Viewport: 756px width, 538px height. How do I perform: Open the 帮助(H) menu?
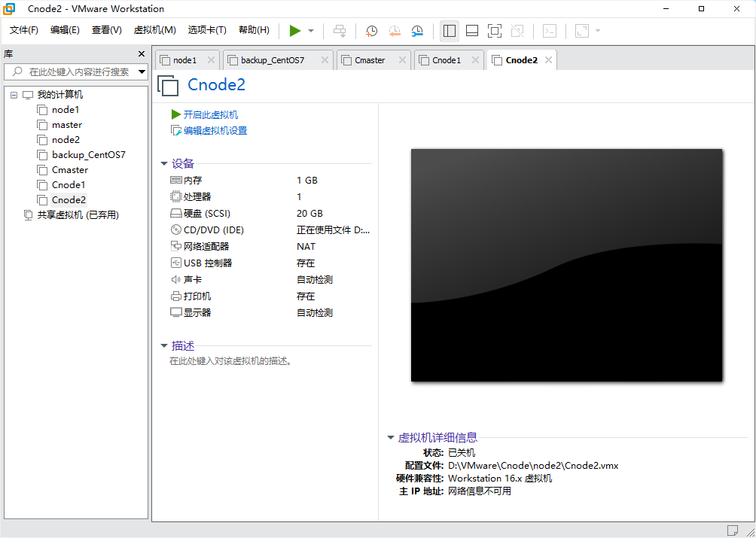(x=254, y=30)
